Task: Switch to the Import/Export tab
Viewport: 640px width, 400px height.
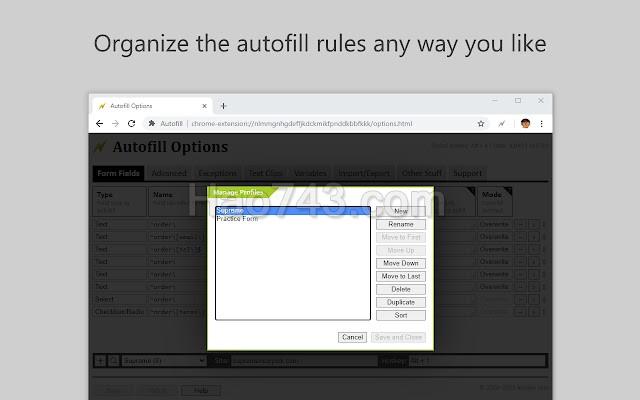Action: [364, 173]
